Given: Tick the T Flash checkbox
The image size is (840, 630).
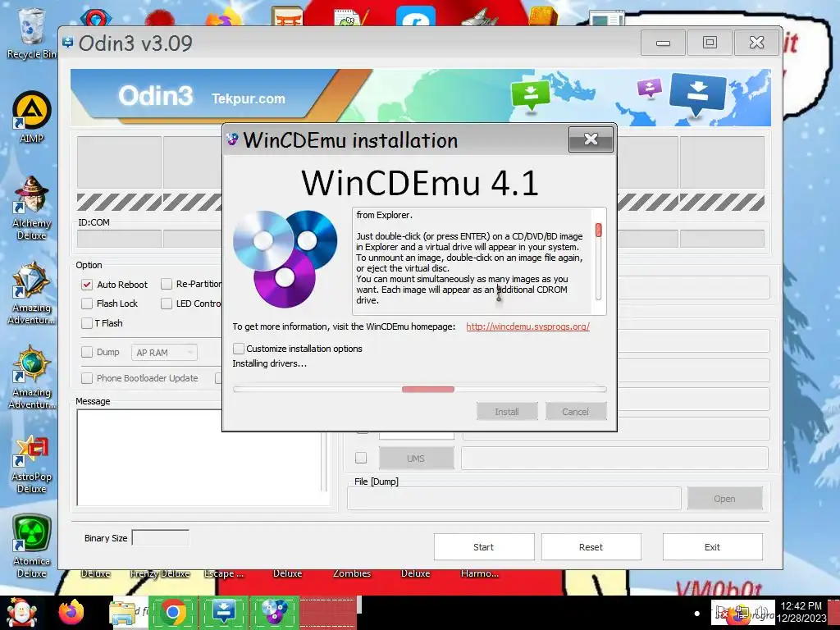Looking at the screenshot, I should (87, 323).
